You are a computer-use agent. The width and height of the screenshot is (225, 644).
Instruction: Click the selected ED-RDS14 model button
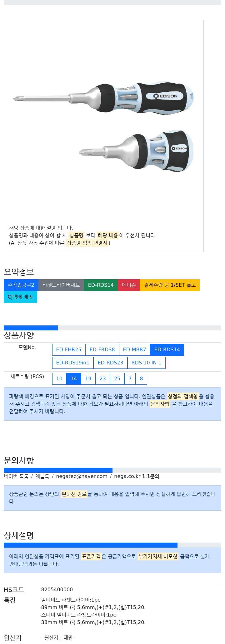coord(167,350)
